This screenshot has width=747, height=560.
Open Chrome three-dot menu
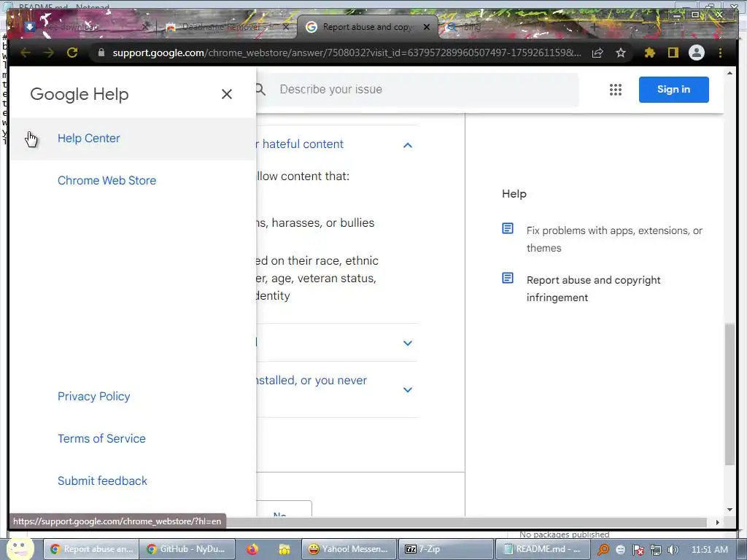coord(720,52)
